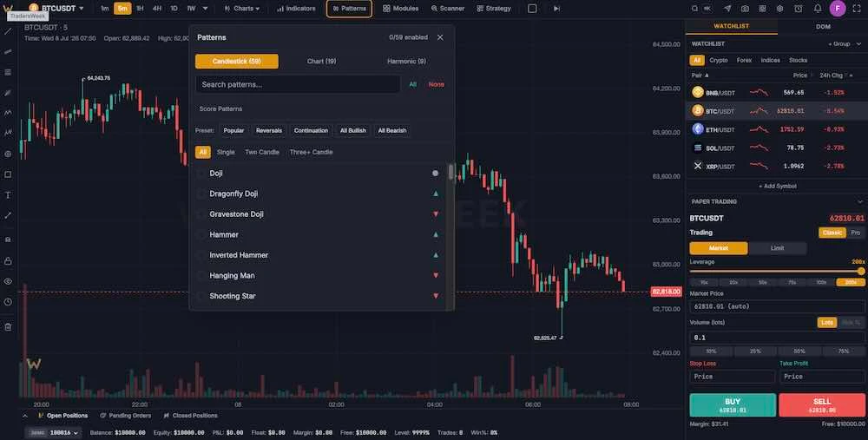
Task: Open the demo account 180016 dropdown
Action: [x=54, y=433]
